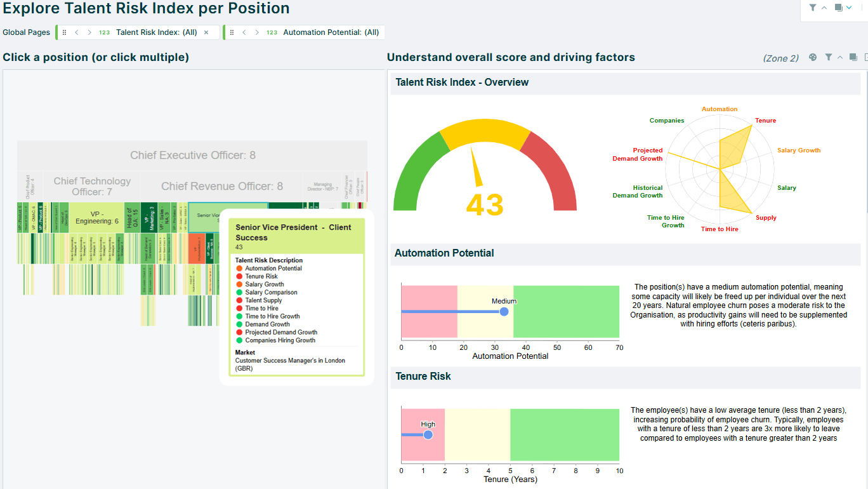Remove the Talent Risk Index page filter
Image resolution: width=868 pixels, height=489 pixels.
click(x=206, y=32)
